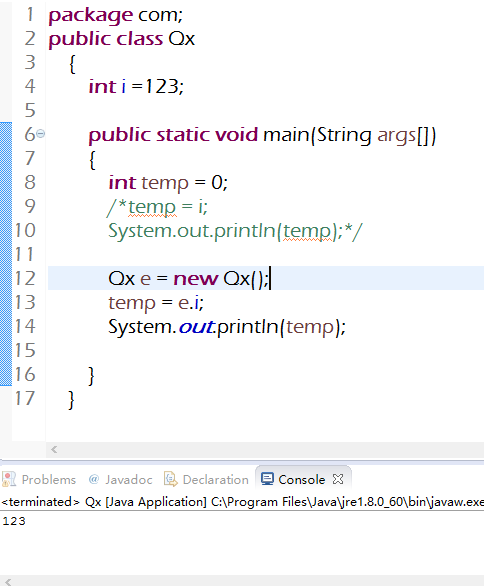Click the 'main(String args[])' method signature
Screen dimensions: 484x586
(x=349, y=135)
